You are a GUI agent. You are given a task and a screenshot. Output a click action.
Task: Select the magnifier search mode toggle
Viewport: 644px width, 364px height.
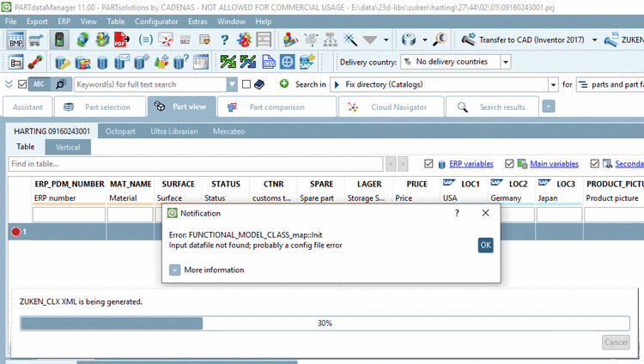61,84
